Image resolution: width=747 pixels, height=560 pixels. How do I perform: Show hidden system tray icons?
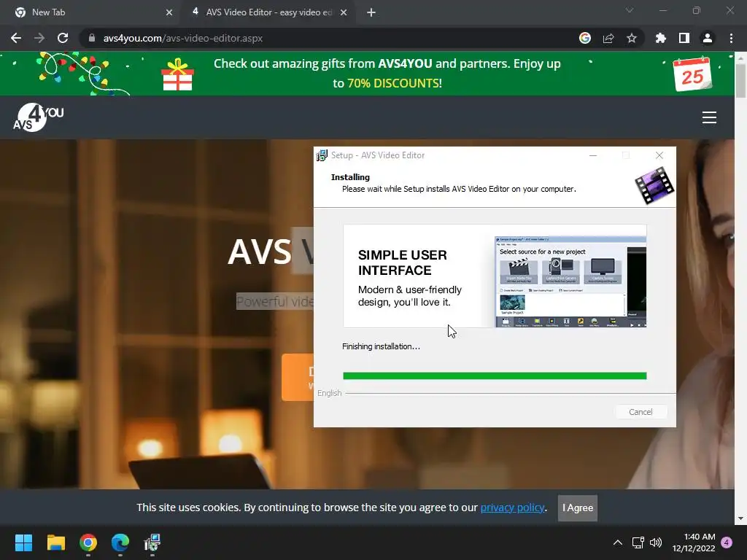617,542
